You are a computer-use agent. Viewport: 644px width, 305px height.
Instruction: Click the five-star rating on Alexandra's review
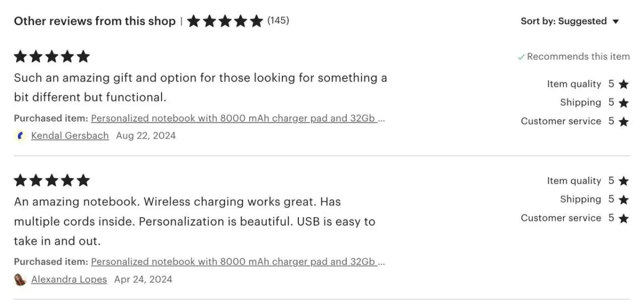(52, 181)
